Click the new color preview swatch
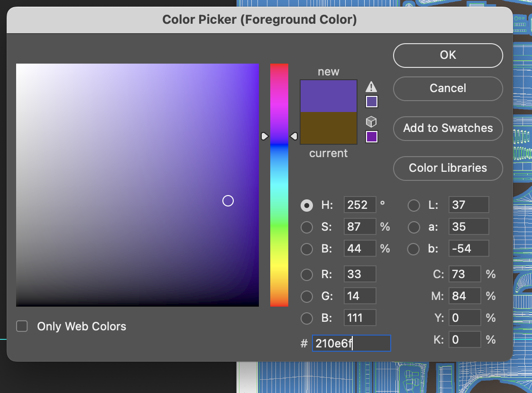 coord(329,96)
